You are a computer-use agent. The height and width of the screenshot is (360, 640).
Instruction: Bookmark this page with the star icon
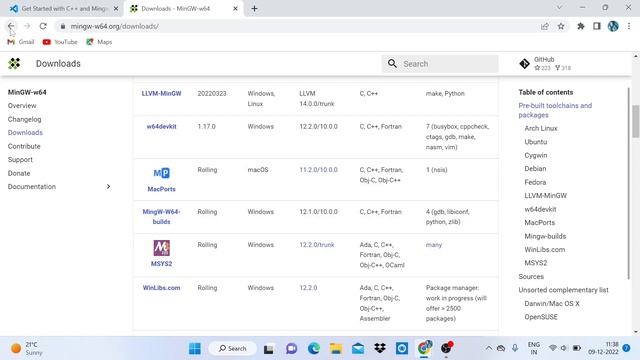(x=561, y=26)
